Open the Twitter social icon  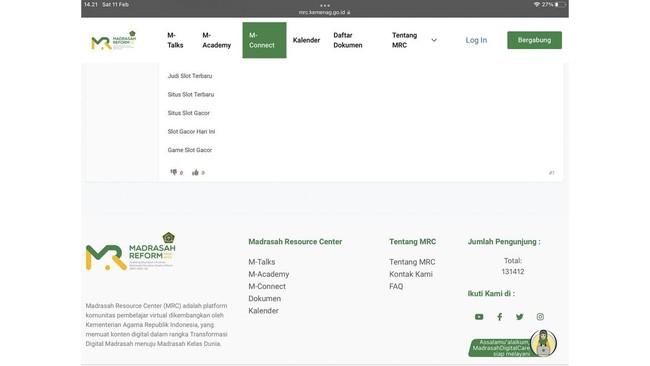pos(519,317)
